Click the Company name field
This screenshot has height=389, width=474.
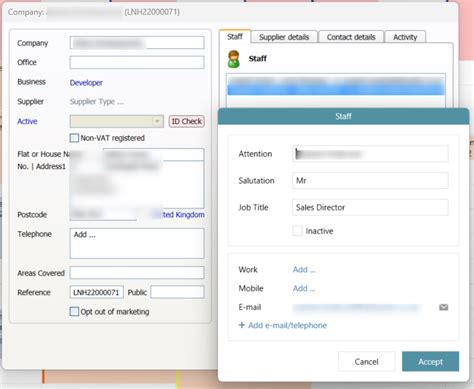137,43
